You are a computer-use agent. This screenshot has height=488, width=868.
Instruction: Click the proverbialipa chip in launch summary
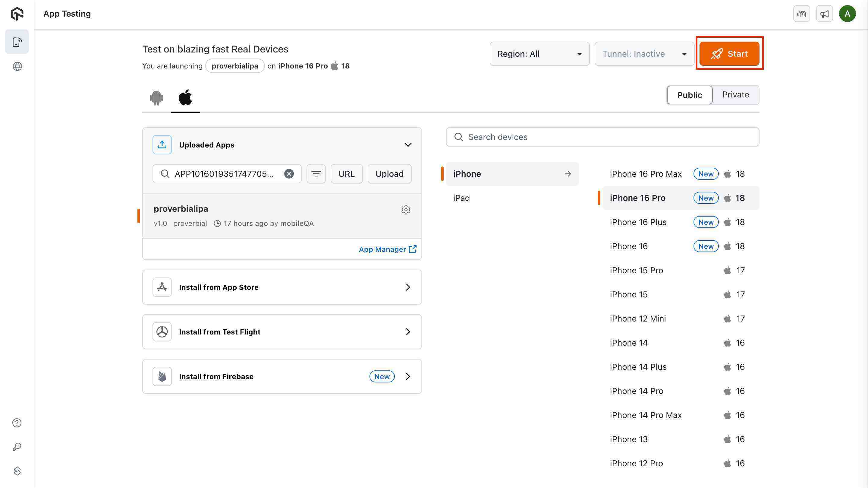coord(235,66)
